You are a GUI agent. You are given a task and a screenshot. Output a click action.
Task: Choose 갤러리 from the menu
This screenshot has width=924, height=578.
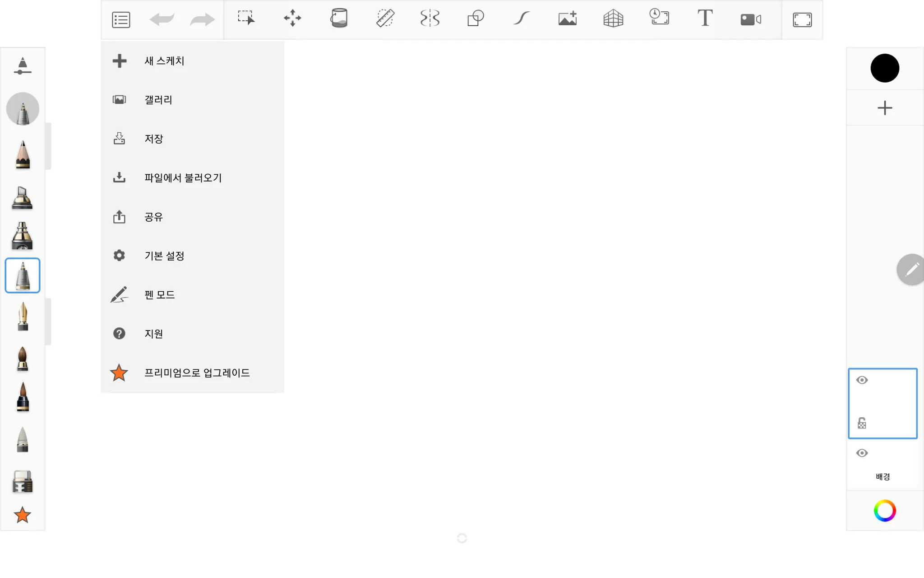(158, 100)
